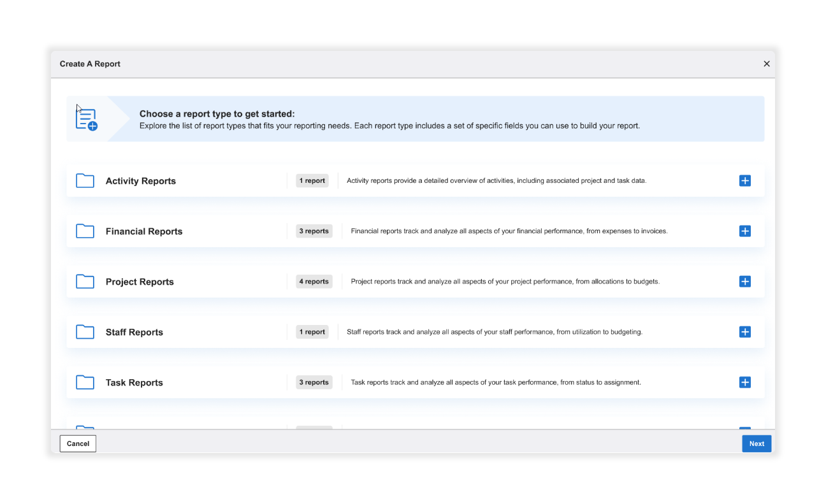Image resolution: width=826 pixels, height=504 pixels.
Task: Click the new report document icon in banner
Action: pyautogui.click(x=87, y=119)
